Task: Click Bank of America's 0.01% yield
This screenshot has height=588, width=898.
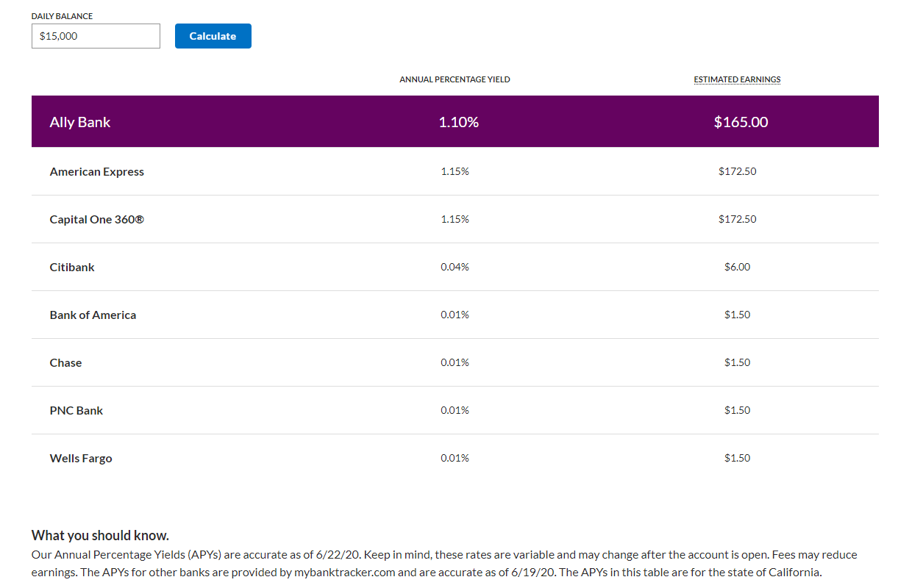Action: 455,315
